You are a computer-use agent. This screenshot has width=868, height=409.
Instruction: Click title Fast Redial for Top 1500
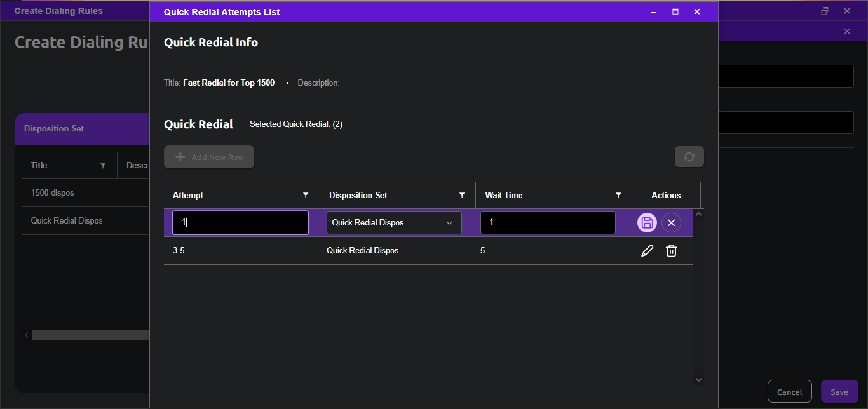click(x=229, y=83)
